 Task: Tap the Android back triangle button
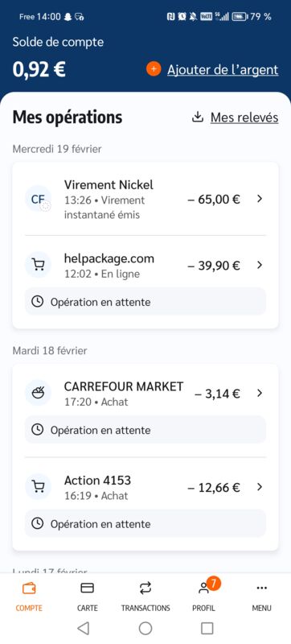click(84, 628)
